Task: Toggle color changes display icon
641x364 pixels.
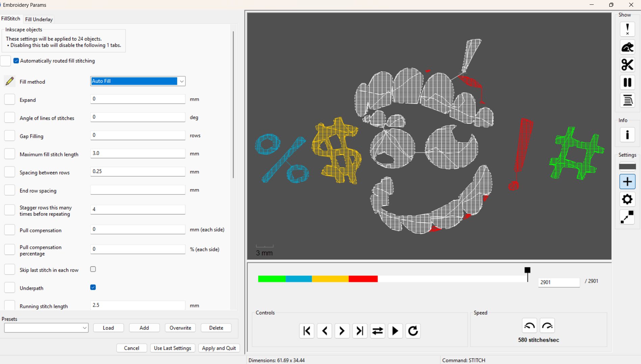Action: [627, 100]
